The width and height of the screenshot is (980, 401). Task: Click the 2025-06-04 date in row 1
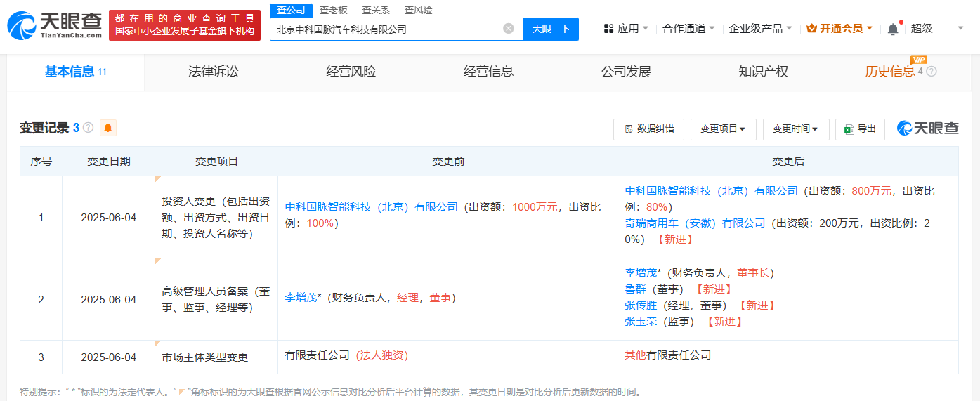coord(108,218)
